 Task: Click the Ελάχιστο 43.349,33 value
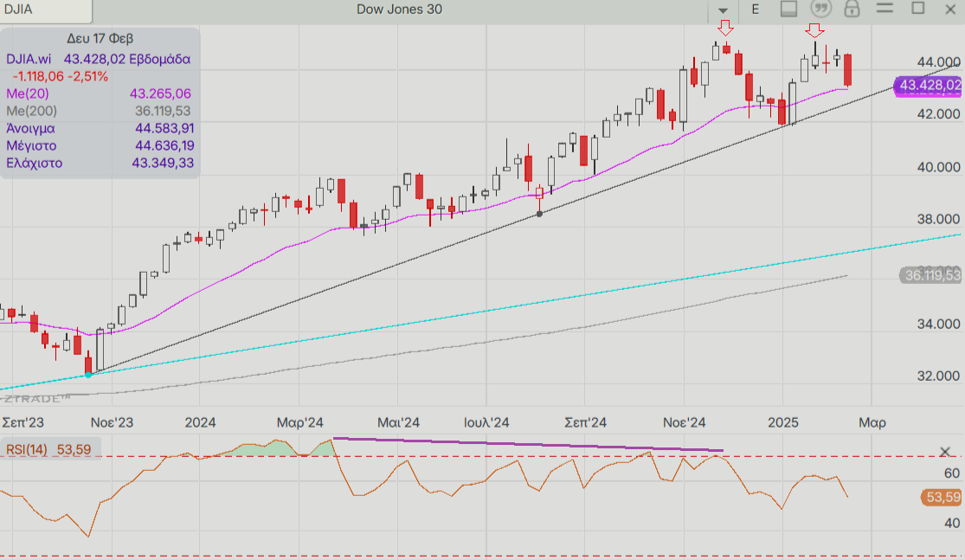click(163, 163)
